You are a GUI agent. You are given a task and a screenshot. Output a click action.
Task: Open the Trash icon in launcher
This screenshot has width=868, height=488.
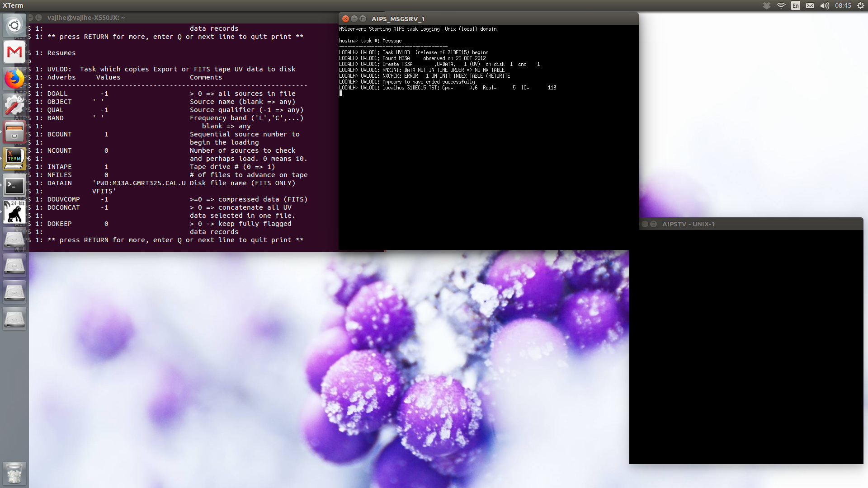(x=14, y=473)
